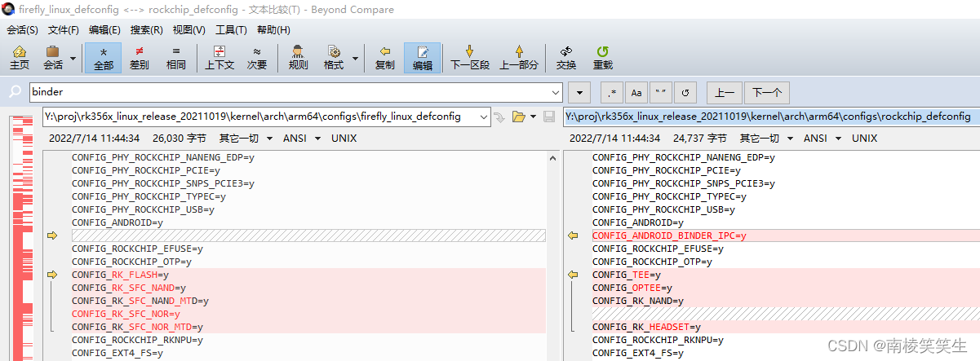Toggle the 全部 show-all filter
Screen dimensions: 980x361
pos(104,58)
